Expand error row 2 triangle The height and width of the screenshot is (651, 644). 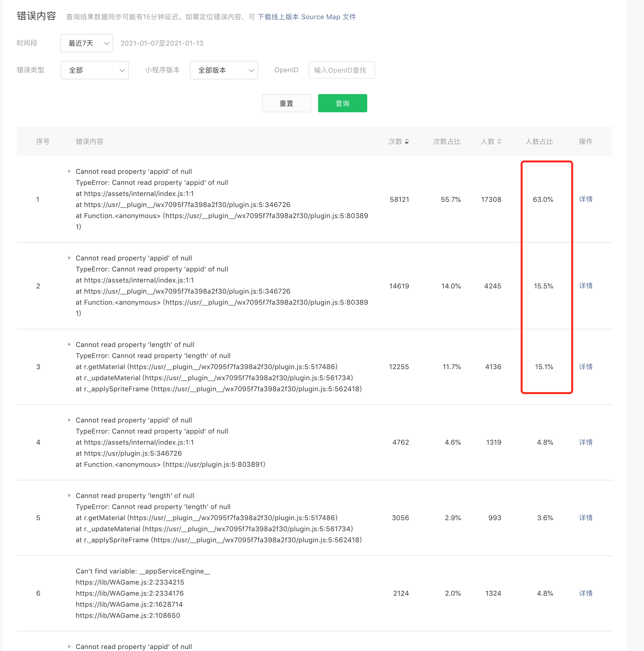click(x=69, y=258)
